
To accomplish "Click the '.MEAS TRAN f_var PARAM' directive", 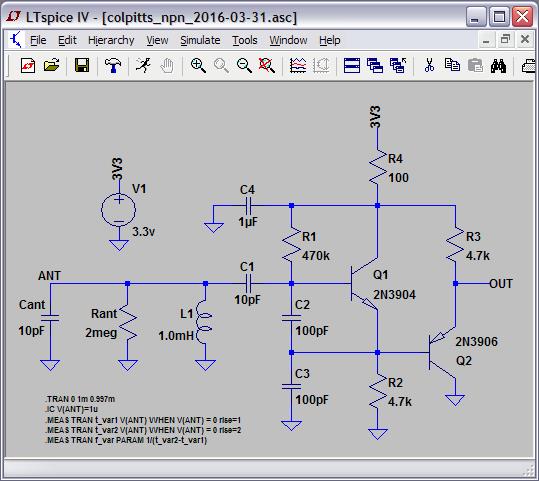I will pyautogui.click(x=126, y=440).
